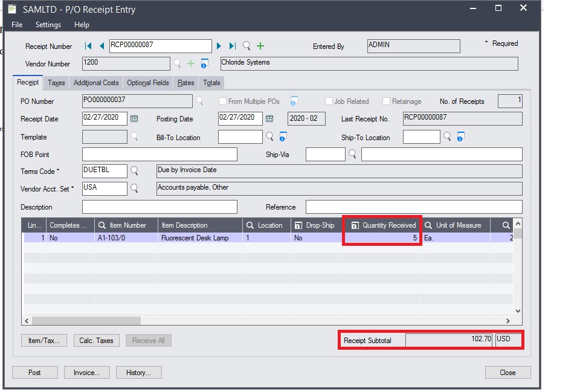Click the Post button
580x392 pixels.
[35, 373]
